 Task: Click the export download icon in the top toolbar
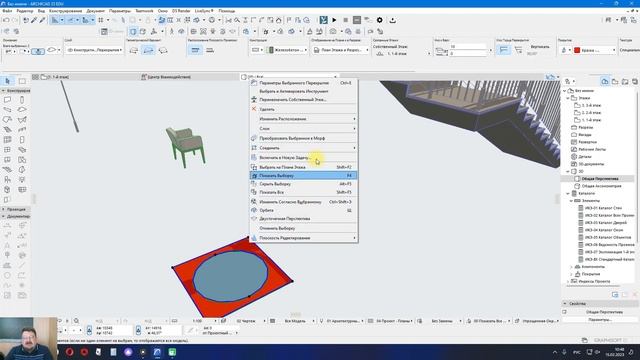point(393,20)
